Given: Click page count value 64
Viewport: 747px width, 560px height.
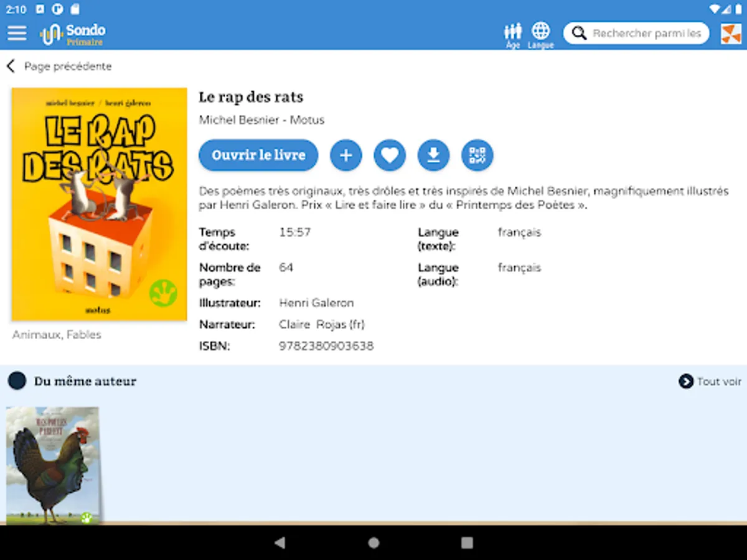Looking at the screenshot, I should pyautogui.click(x=286, y=268).
